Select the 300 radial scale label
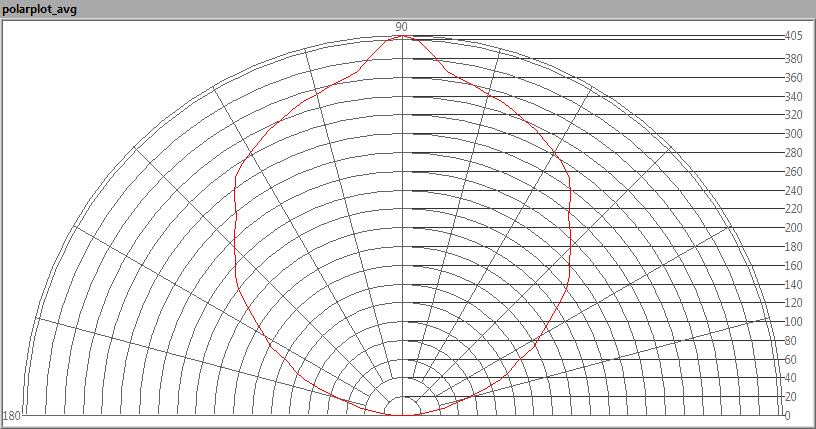The height and width of the screenshot is (429, 816). point(793,134)
